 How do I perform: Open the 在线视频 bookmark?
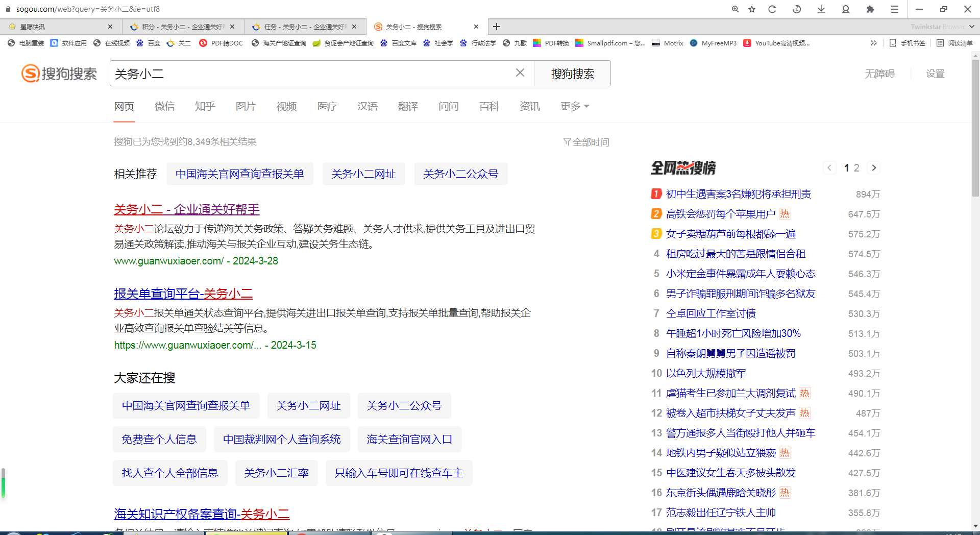(112, 43)
